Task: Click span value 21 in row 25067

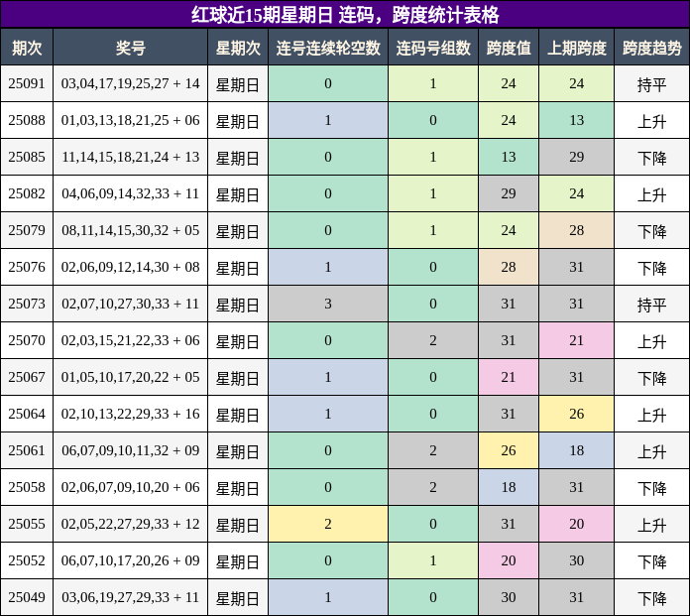Action: [x=509, y=377]
